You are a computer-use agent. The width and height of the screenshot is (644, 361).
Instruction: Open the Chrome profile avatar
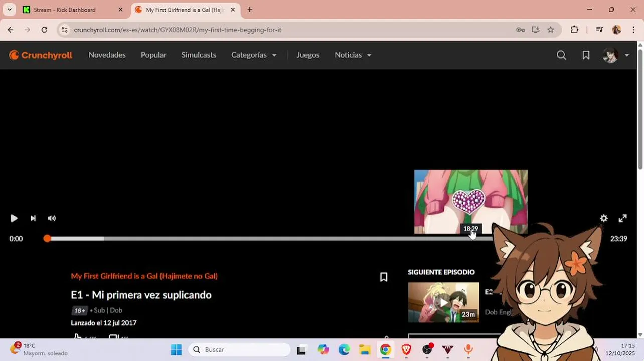click(617, 30)
